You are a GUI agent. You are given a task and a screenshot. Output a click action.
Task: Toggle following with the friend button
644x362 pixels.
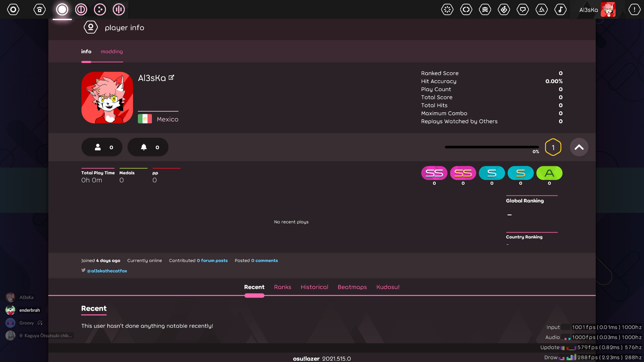(102, 147)
